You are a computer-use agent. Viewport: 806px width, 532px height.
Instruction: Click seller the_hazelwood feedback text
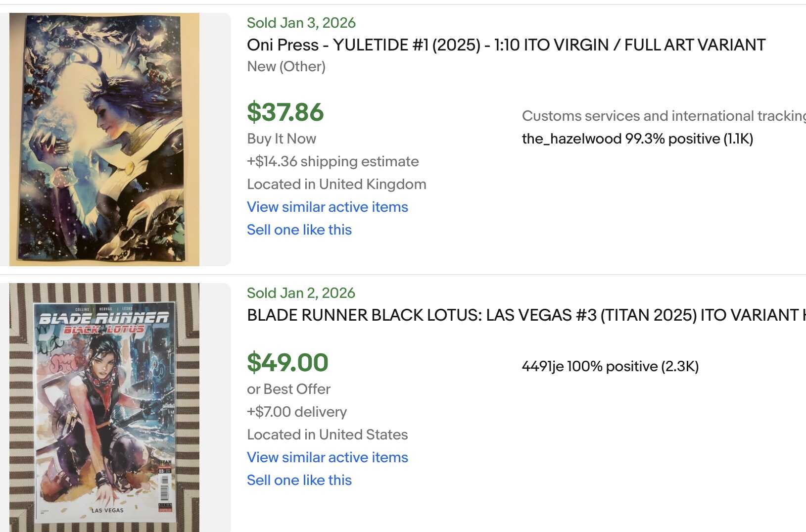coord(637,139)
